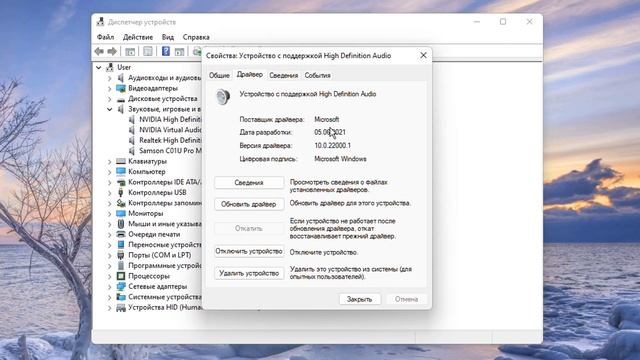This screenshot has width=640, height=360.
Task: Click the Поставщик драйвера label
Action: click(272, 120)
